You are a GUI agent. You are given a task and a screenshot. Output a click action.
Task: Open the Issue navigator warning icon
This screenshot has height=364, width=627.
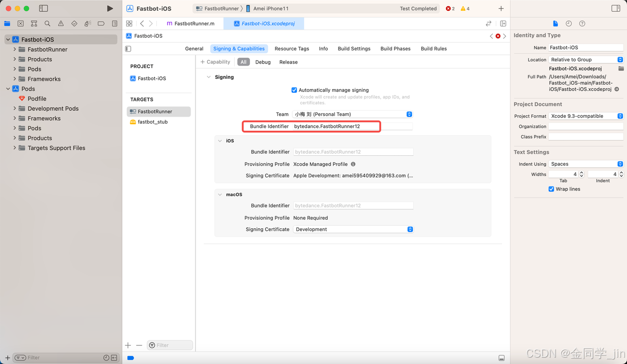click(61, 24)
